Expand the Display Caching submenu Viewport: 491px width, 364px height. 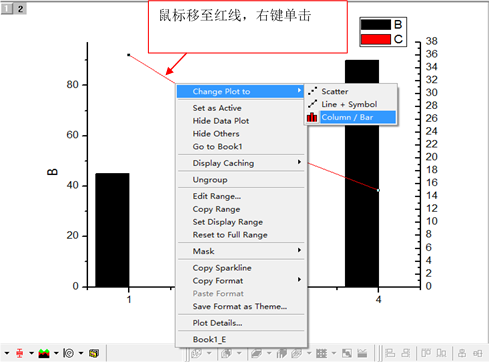point(299,162)
